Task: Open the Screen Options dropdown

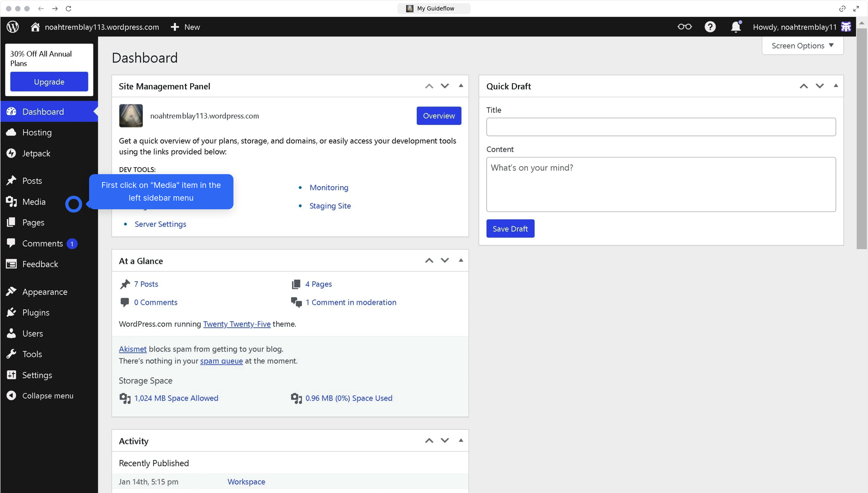Action: point(802,45)
